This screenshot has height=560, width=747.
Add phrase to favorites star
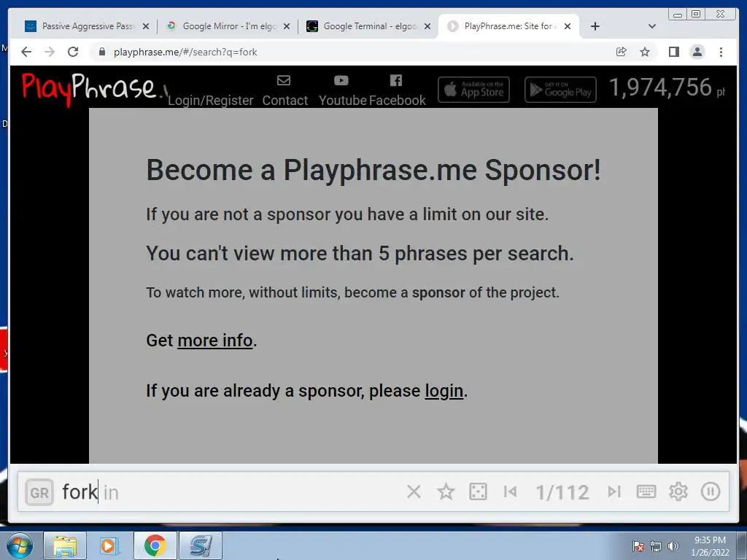click(x=446, y=491)
